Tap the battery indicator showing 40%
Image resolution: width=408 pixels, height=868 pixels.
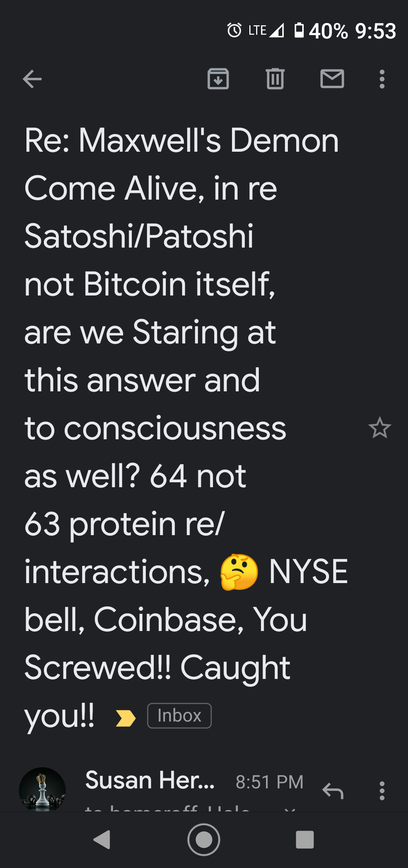[x=321, y=31]
